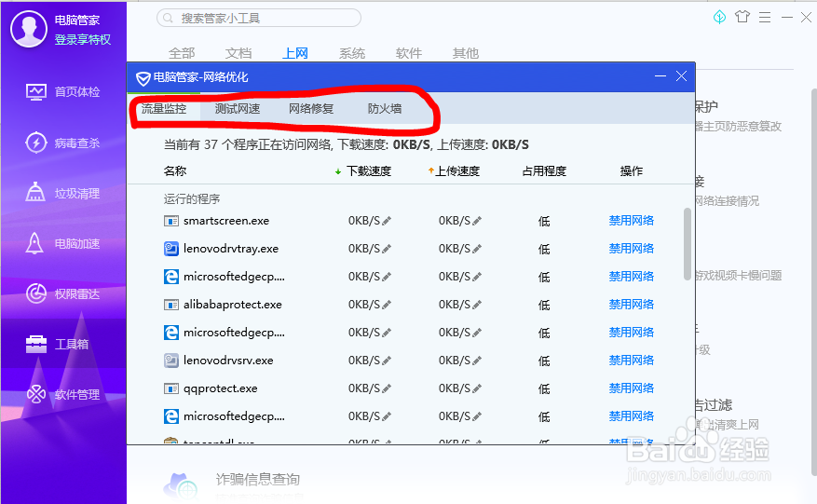Screen dimensions: 817x504
Task: Open 权限雷达 radar icon
Action: tap(36, 293)
